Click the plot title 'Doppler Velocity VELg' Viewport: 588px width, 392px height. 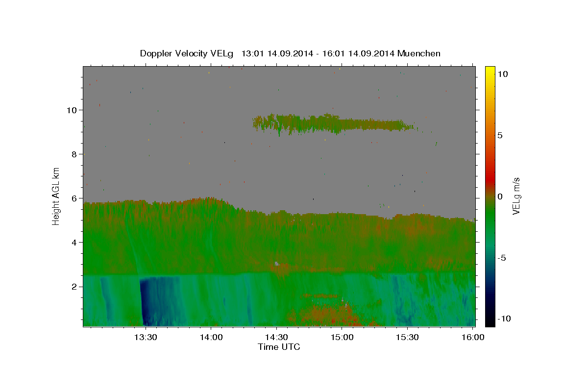click(x=187, y=53)
